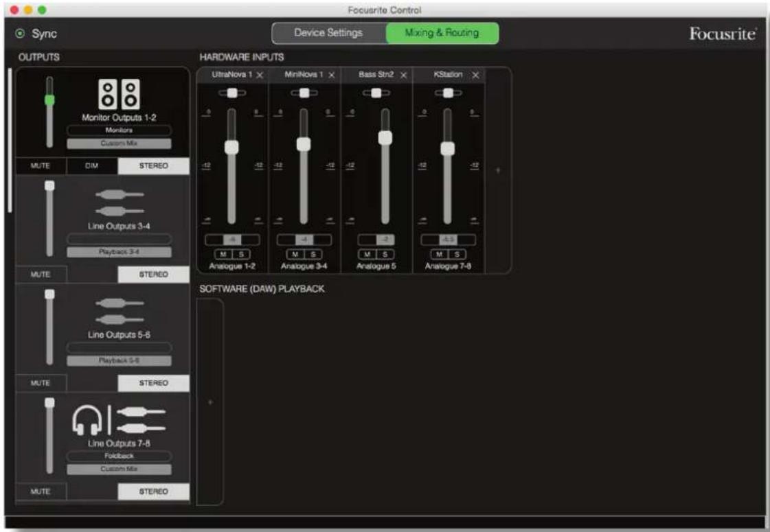Click the MiniNova 1 pan control

(304, 93)
